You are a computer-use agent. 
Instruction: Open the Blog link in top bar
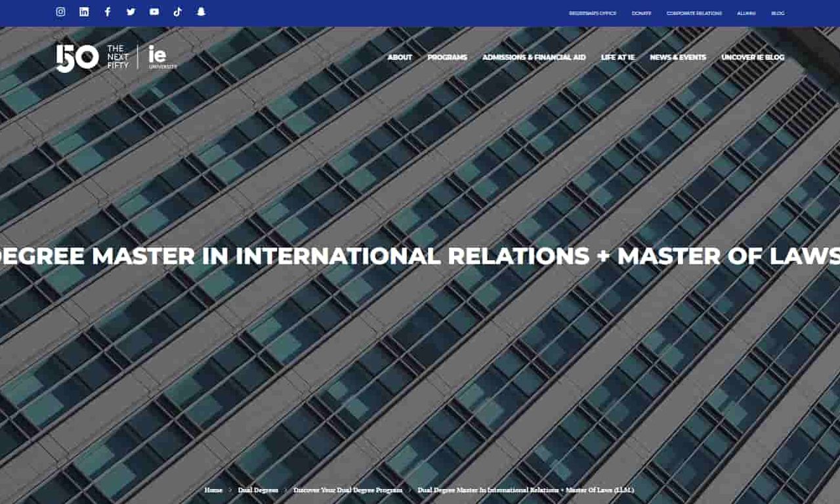pyautogui.click(x=778, y=13)
